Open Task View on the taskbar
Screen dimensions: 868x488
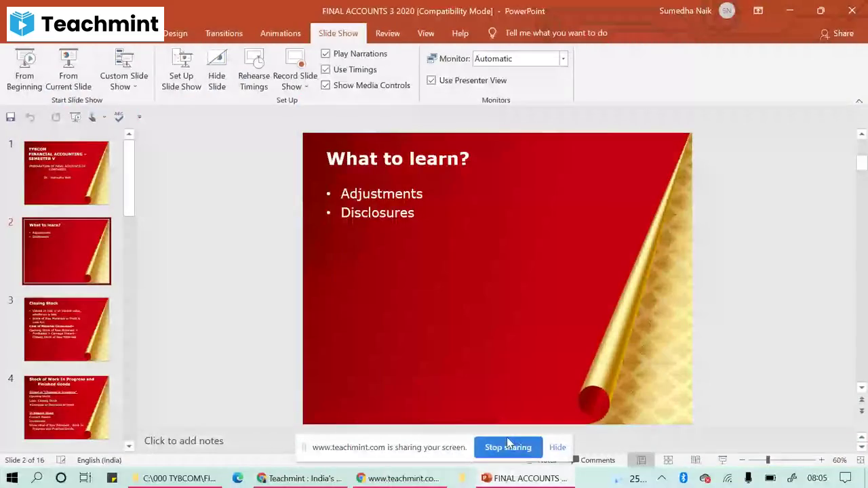pyautogui.click(x=85, y=478)
